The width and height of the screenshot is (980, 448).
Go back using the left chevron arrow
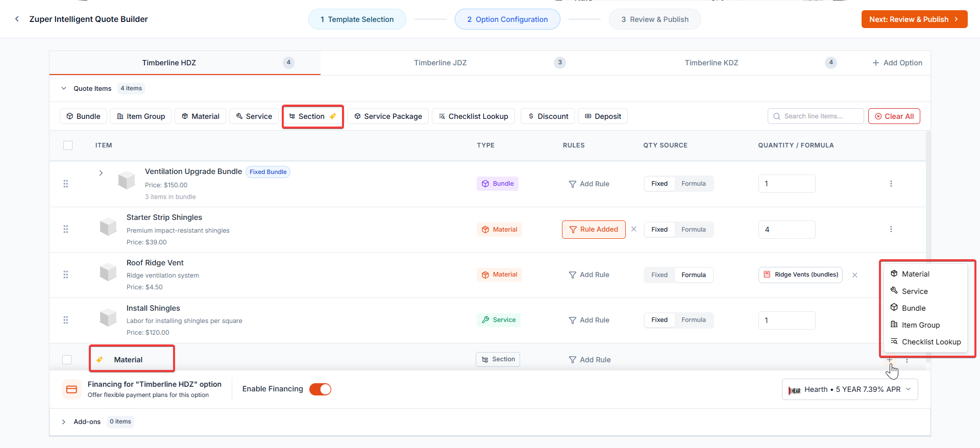[17, 19]
